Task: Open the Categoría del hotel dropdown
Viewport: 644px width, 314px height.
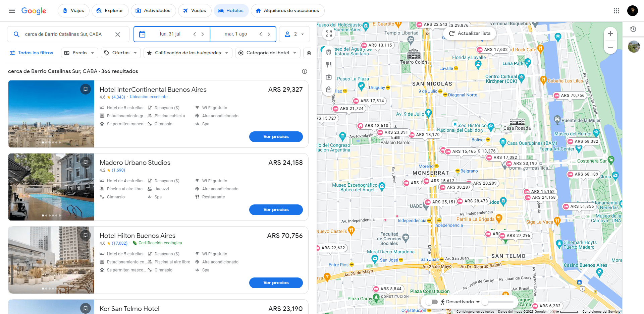Action: click(x=267, y=53)
